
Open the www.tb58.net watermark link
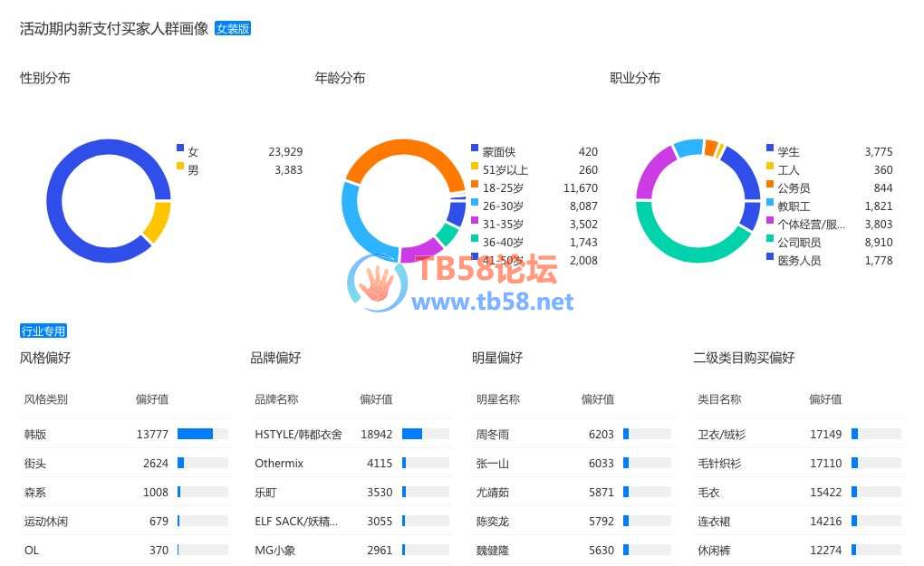(x=493, y=302)
